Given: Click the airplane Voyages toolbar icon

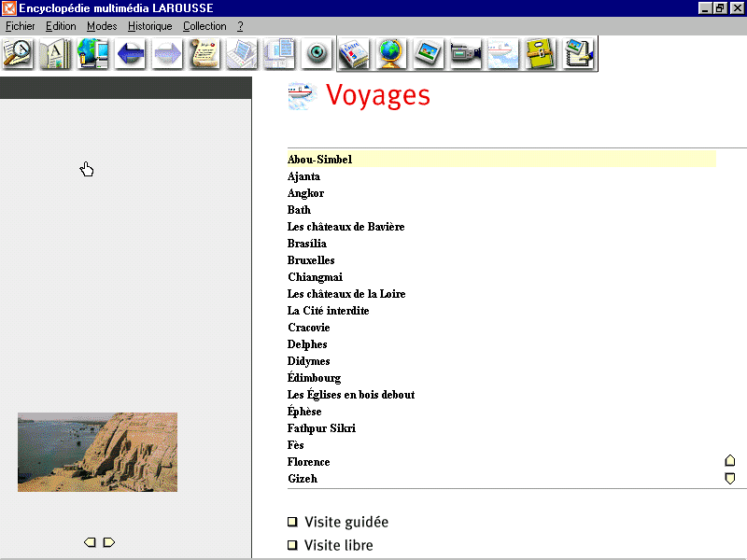Looking at the screenshot, I should (x=503, y=53).
